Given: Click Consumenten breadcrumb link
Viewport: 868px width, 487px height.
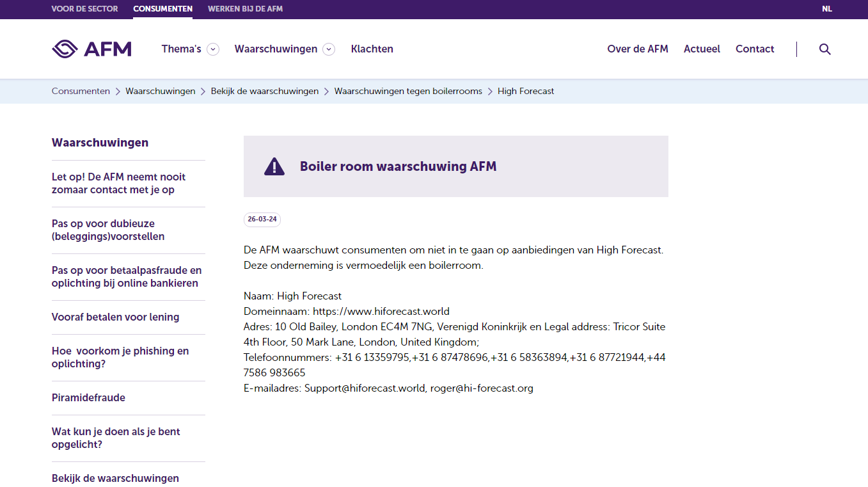Looking at the screenshot, I should 81,92.
